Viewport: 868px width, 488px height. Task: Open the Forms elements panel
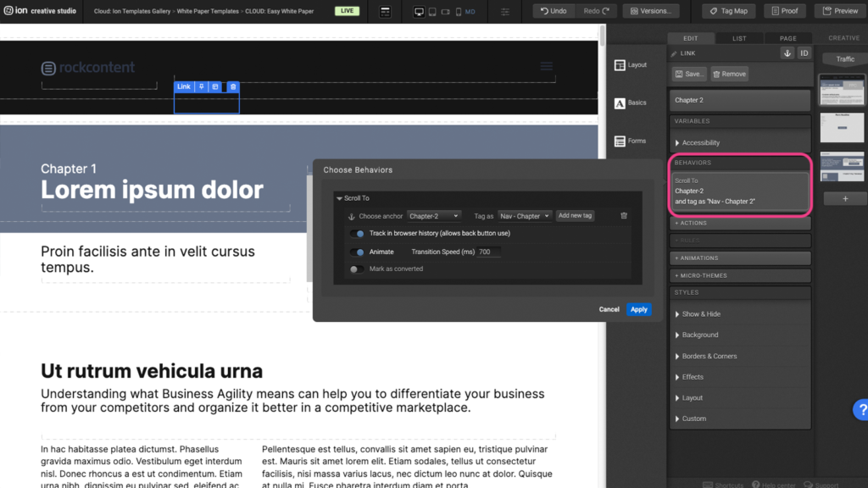630,141
